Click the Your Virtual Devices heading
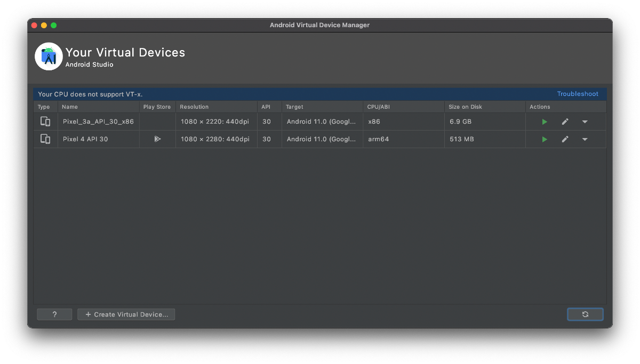The image size is (640, 364). pyautogui.click(x=125, y=52)
